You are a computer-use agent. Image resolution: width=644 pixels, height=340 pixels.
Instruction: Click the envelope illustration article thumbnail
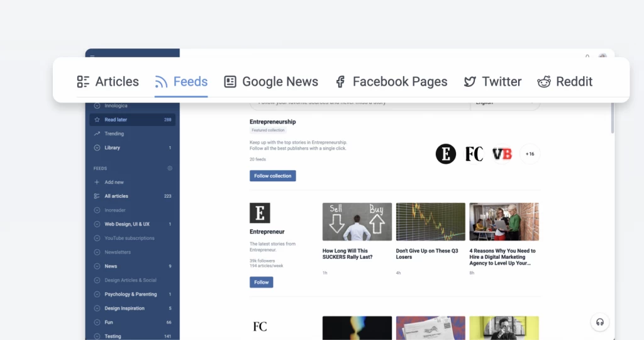pos(430,328)
